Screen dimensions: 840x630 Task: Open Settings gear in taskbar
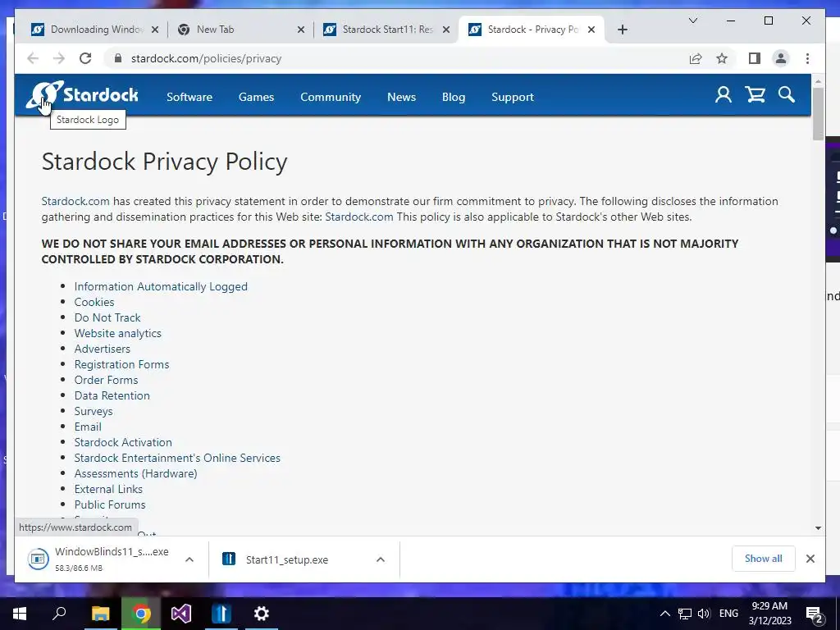pyautogui.click(x=262, y=614)
